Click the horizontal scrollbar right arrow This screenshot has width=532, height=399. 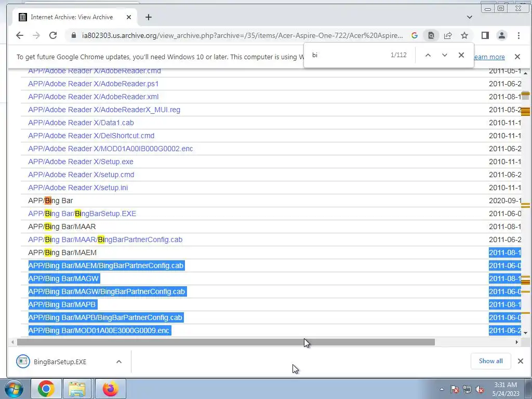pyautogui.click(x=516, y=342)
